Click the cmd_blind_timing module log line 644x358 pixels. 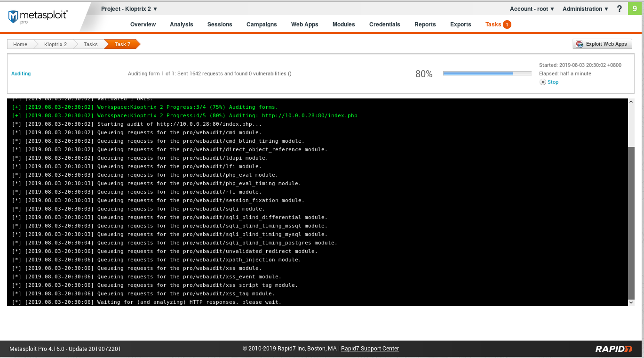click(x=159, y=141)
